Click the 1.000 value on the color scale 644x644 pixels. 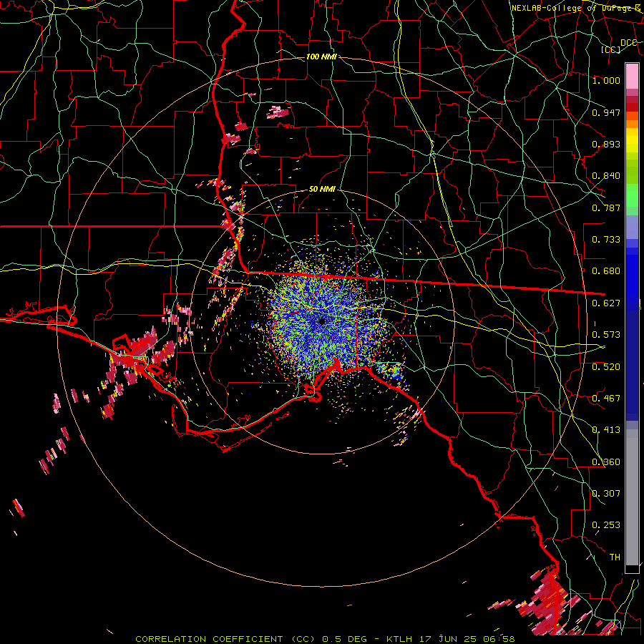[x=606, y=80]
